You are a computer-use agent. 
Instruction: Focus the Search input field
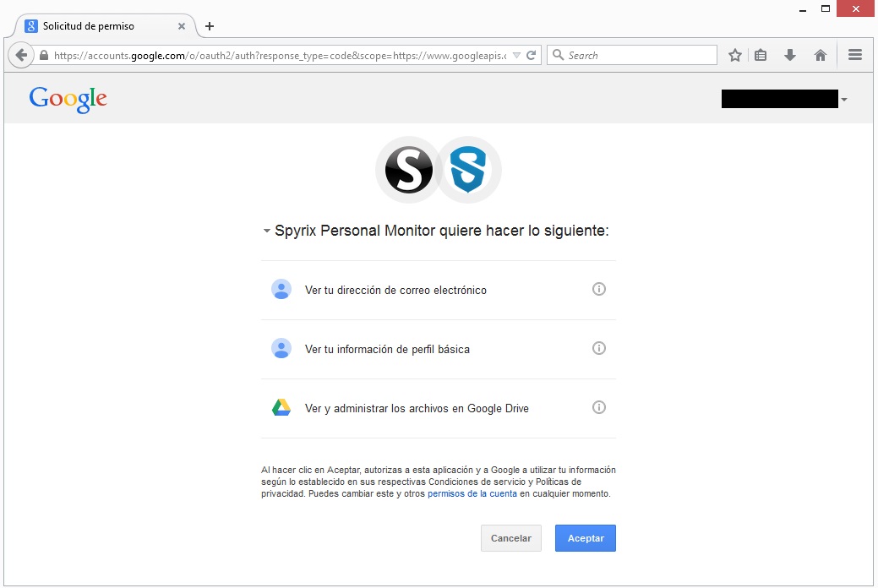coord(631,55)
